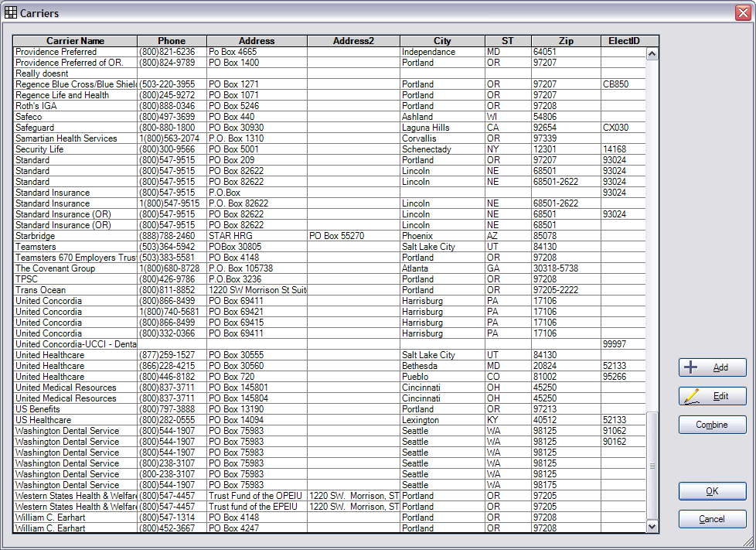
Task: Select the Starbridge carrier
Action: (x=329, y=236)
